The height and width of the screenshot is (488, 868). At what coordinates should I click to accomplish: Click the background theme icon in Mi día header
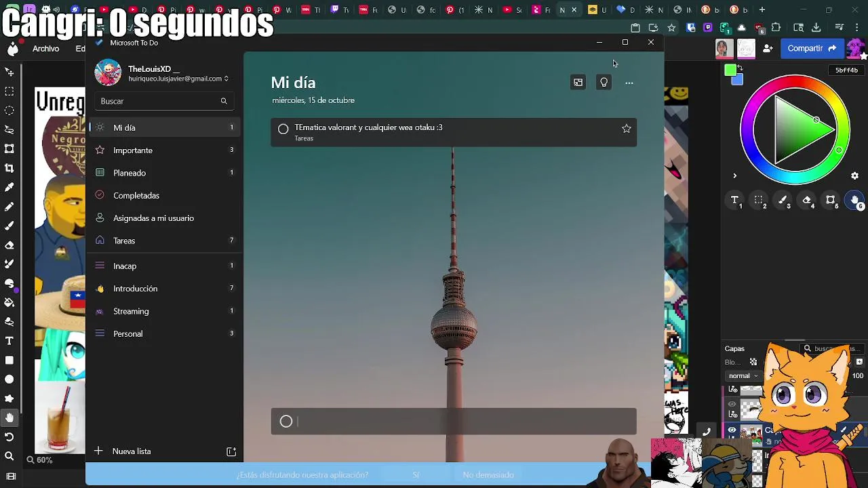click(578, 83)
